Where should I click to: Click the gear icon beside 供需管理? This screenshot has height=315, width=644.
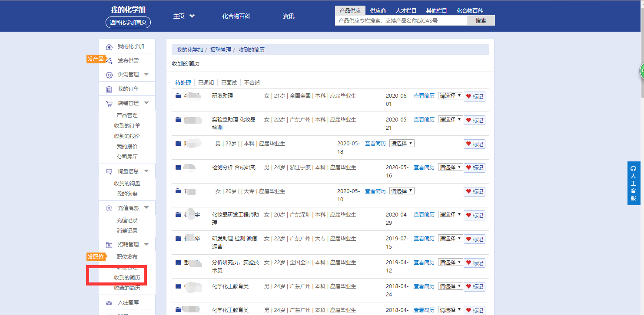click(109, 75)
